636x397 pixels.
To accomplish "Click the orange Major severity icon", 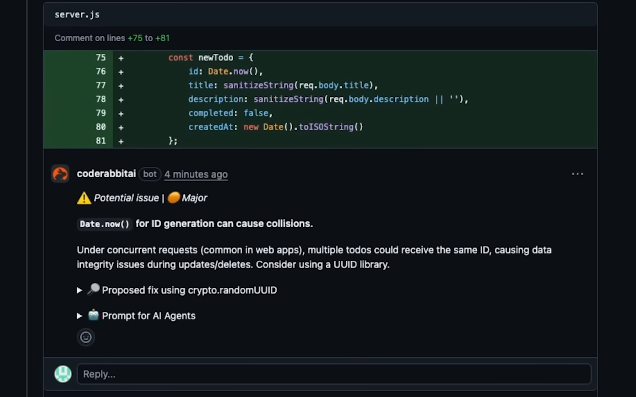I will point(174,197).
